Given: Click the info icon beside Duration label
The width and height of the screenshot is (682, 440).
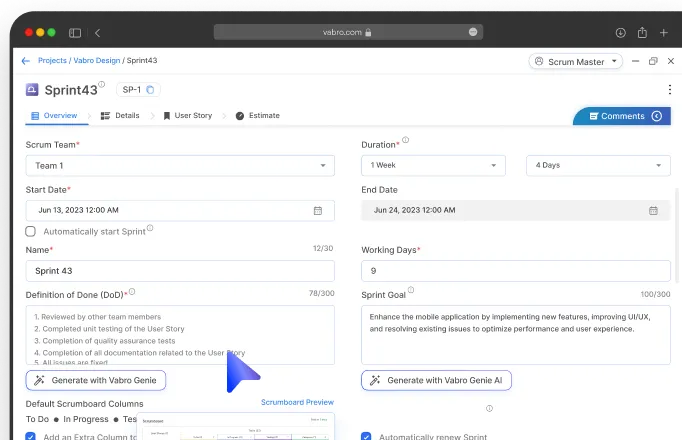Looking at the screenshot, I should click(x=405, y=141).
